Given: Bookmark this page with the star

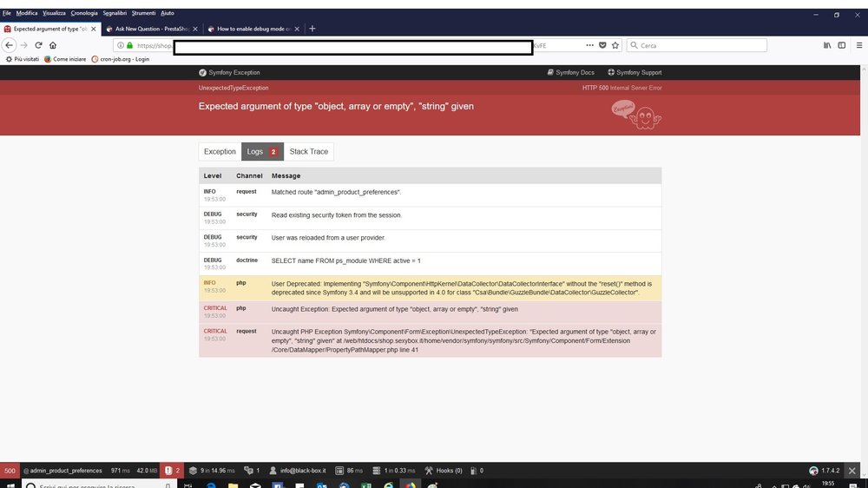Looking at the screenshot, I should pyautogui.click(x=615, y=45).
